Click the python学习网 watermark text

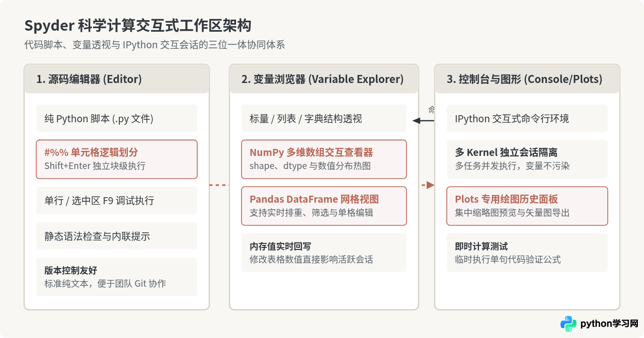pos(609,324)
